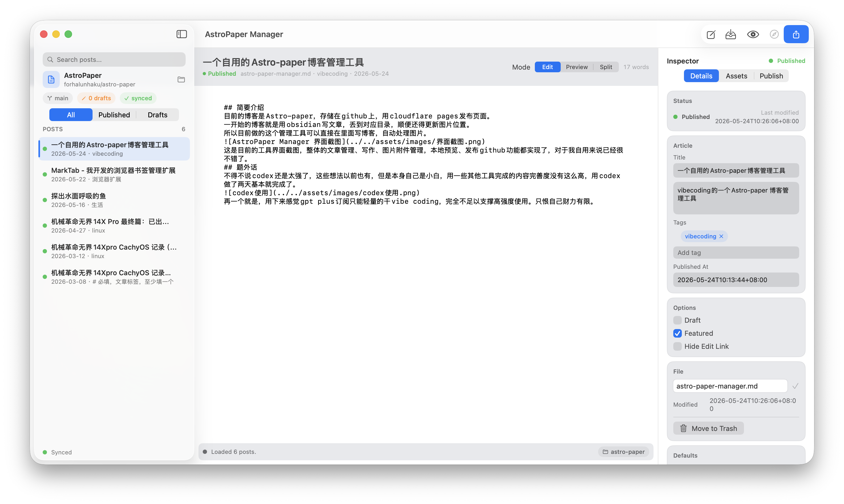This screenshot has height=504, width=844.
Task: Select post dated 2026-03-12 linux
Action: pos(114,251)
